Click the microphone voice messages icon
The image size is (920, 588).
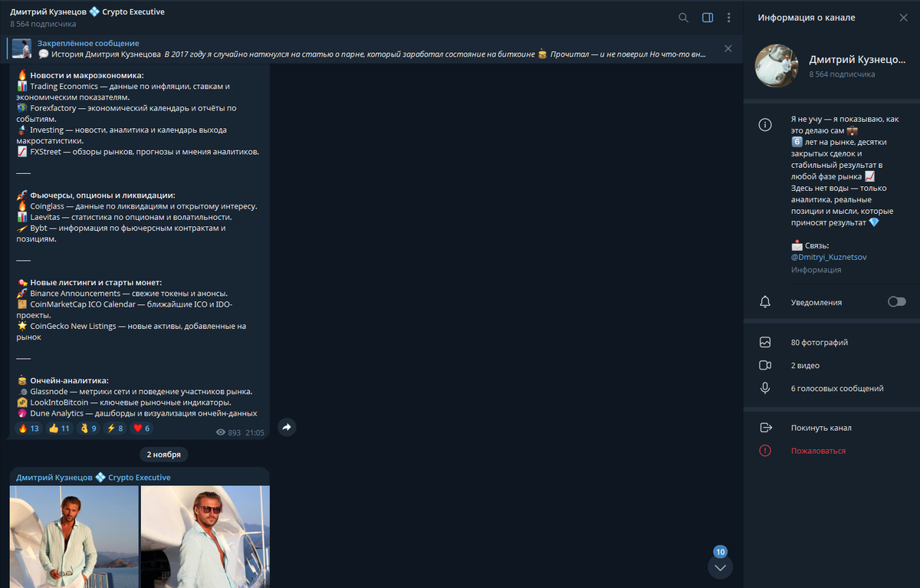click(x=764, y=389)
